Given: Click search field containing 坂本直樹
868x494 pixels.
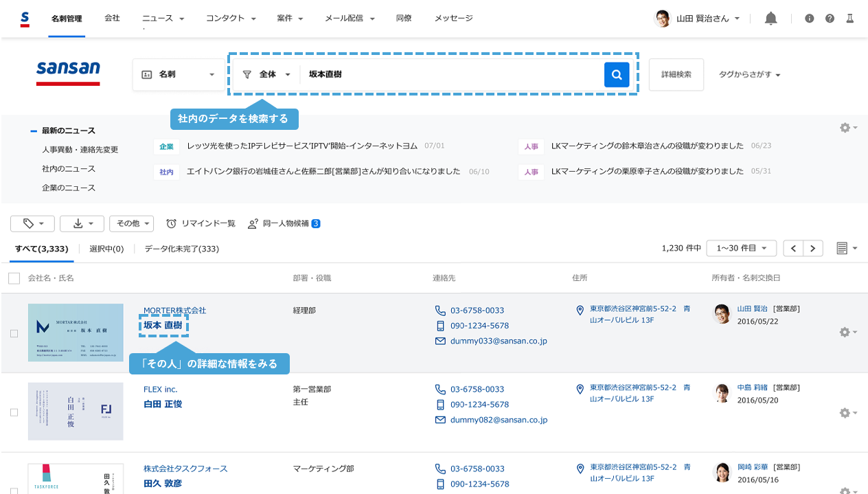Looking at the screenshot, I should [451, 74].
